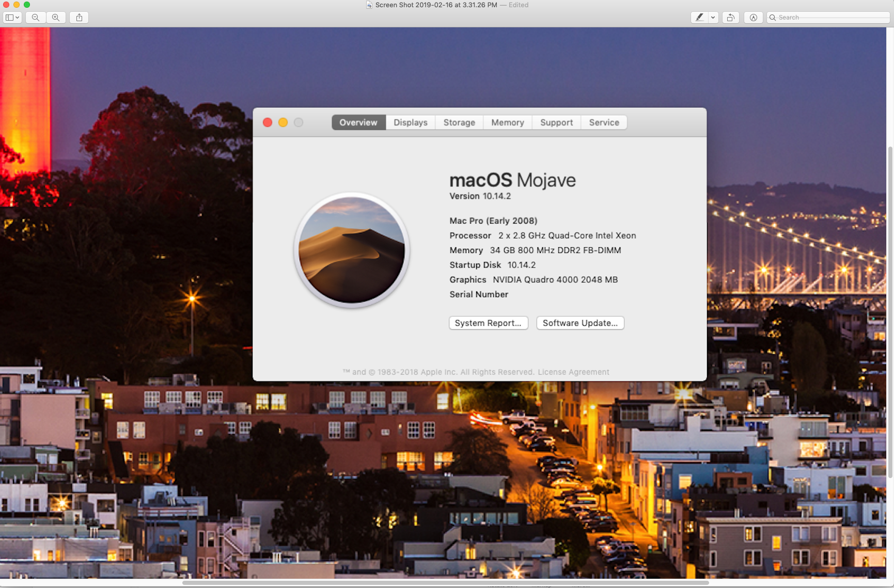Open the License Agreement link
The image size is (894, 588).
573,372
